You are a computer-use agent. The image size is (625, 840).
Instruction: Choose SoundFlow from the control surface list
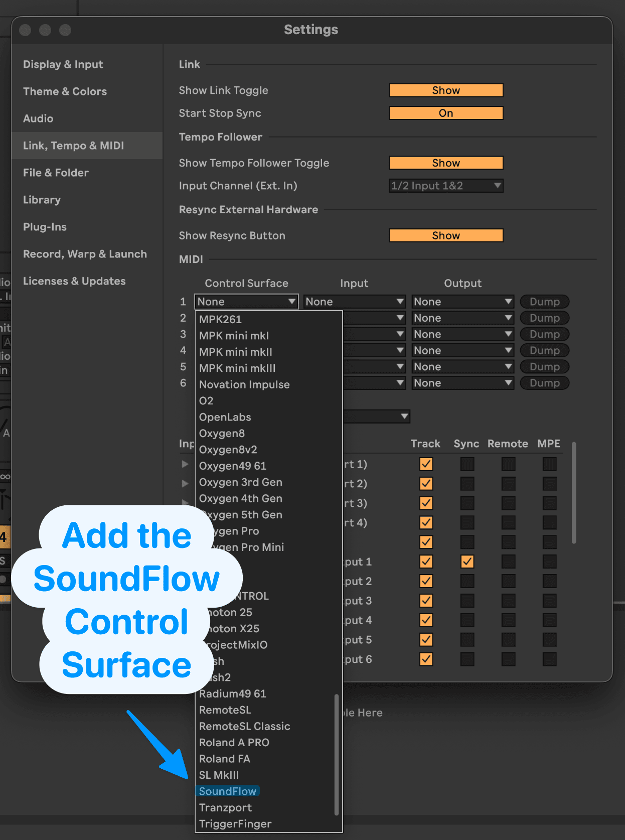(228, 791)
